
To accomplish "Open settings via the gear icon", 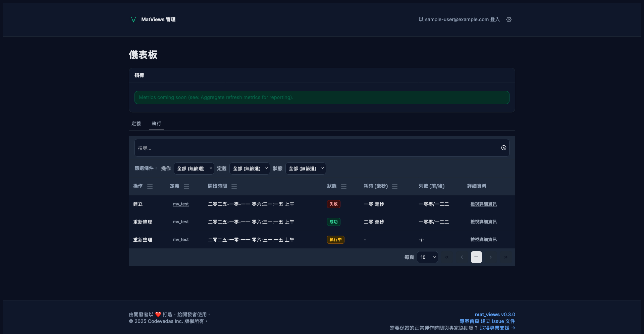I will pos(509,19).
